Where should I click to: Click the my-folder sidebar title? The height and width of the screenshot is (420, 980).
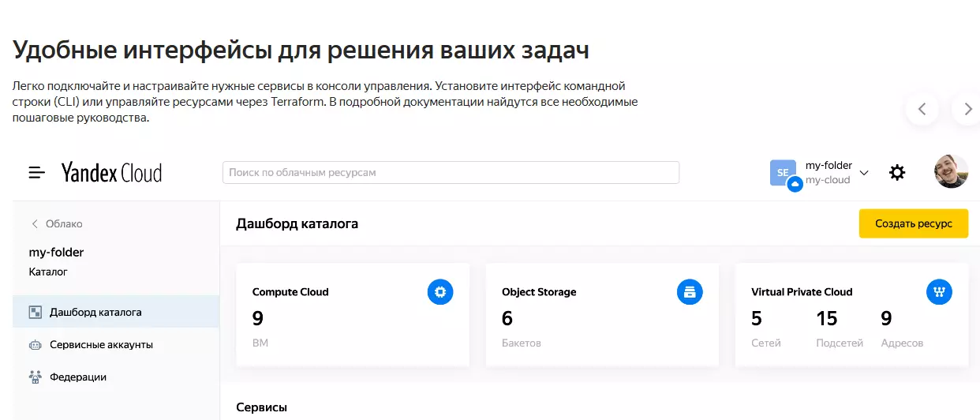[x=56, y=253]
